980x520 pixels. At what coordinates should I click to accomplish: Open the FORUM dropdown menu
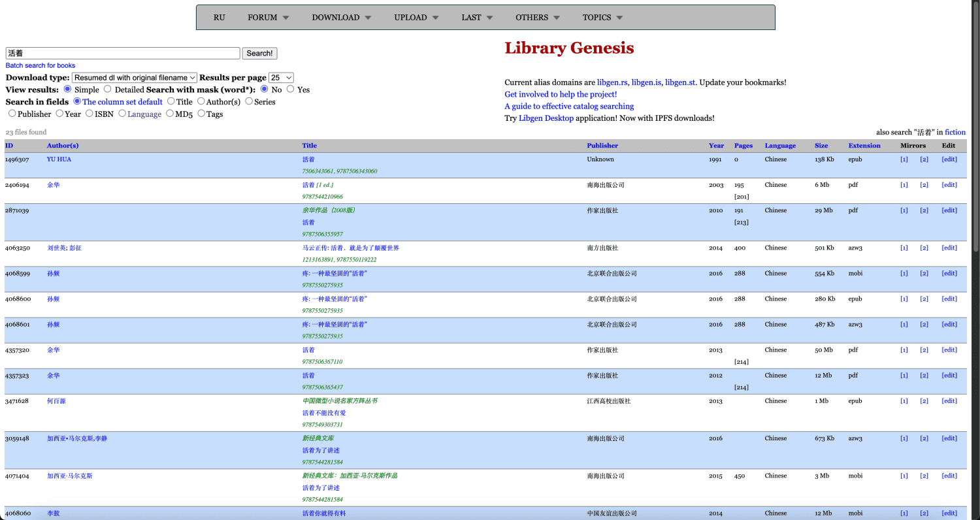tap(268, 18)
